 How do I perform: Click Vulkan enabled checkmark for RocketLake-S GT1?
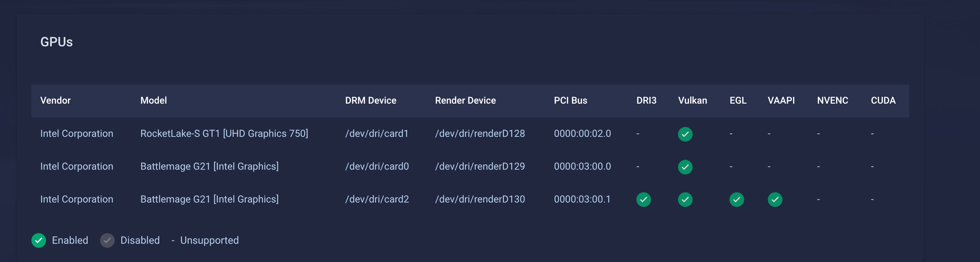685,134
